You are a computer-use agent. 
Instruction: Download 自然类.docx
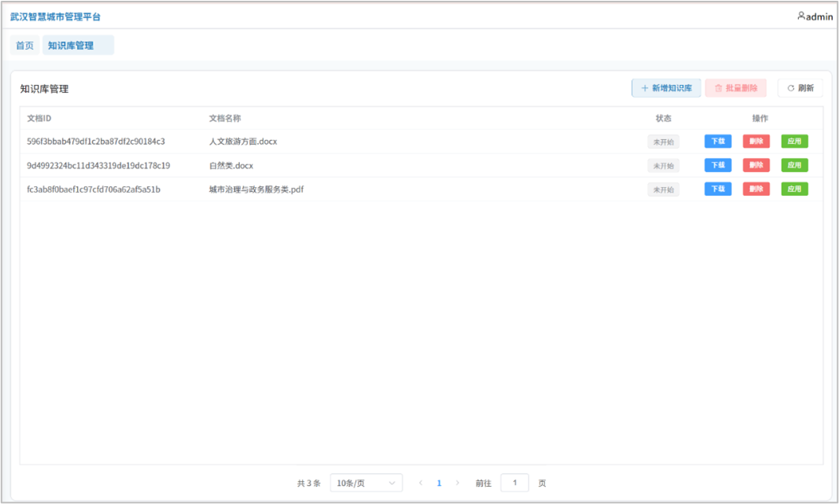[717, 165]
